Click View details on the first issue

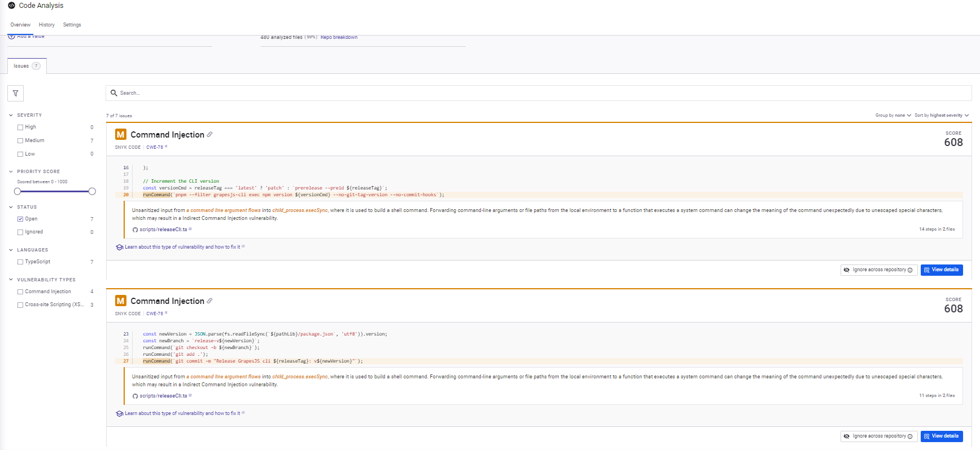(x=942, y=270)
